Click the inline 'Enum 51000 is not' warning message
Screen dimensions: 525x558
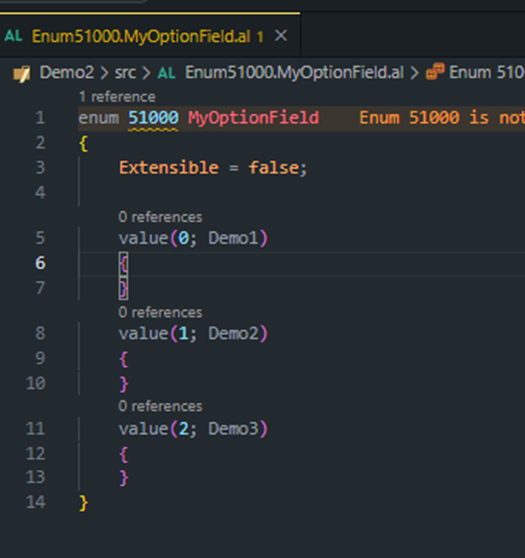(442, 118)
